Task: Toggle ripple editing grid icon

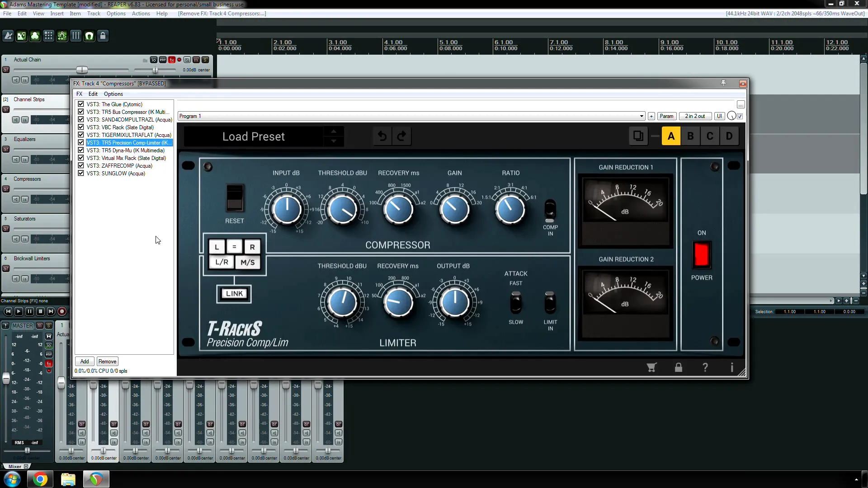Action: click(x=48, y=36)
